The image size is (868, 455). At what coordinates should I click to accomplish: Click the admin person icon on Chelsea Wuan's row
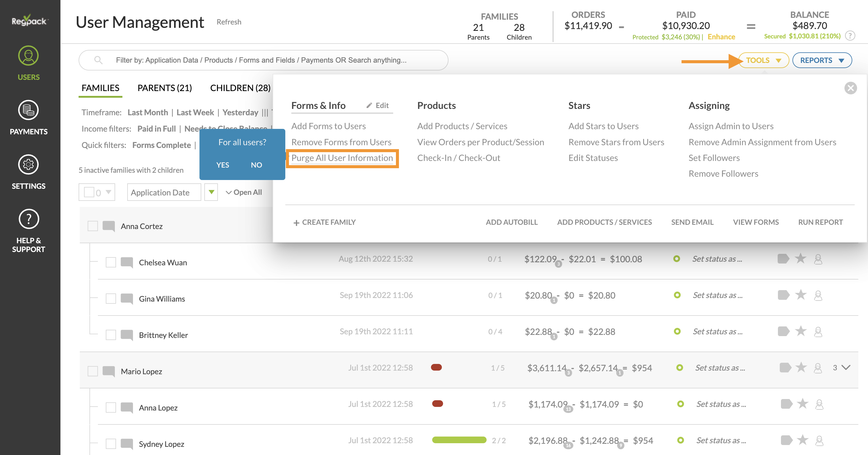click(x=818, y=259)
